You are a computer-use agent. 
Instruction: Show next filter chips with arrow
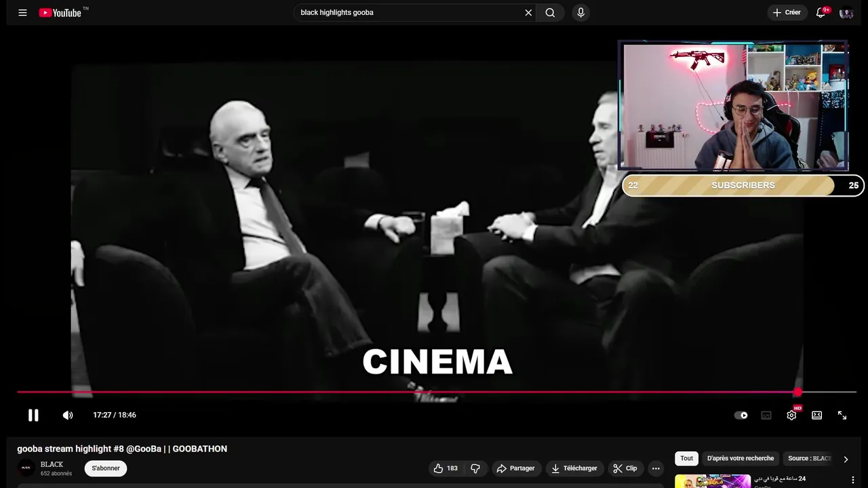(x=846, y=459)
